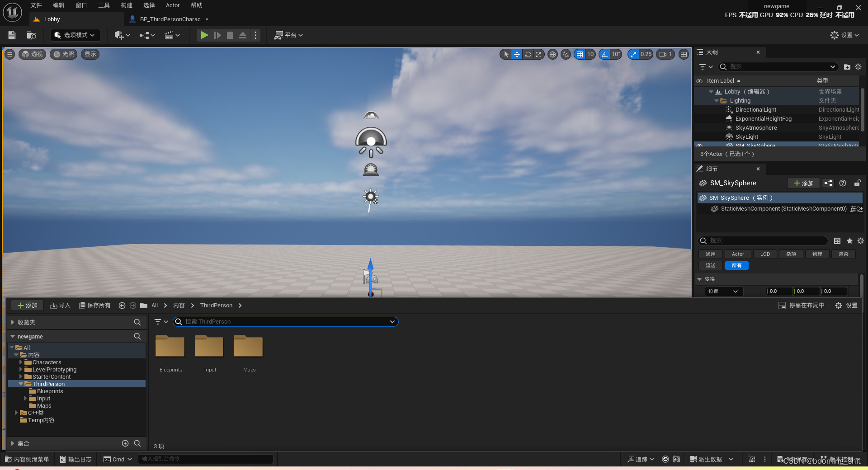The height and width of the screenshot is (470, 868).
Task: Click the X location value field
Action: 780,291
